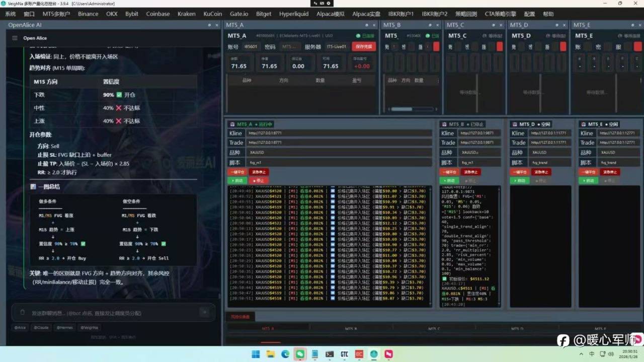
Task: Open IBKR账户1 menu
Action: point(400,14)
